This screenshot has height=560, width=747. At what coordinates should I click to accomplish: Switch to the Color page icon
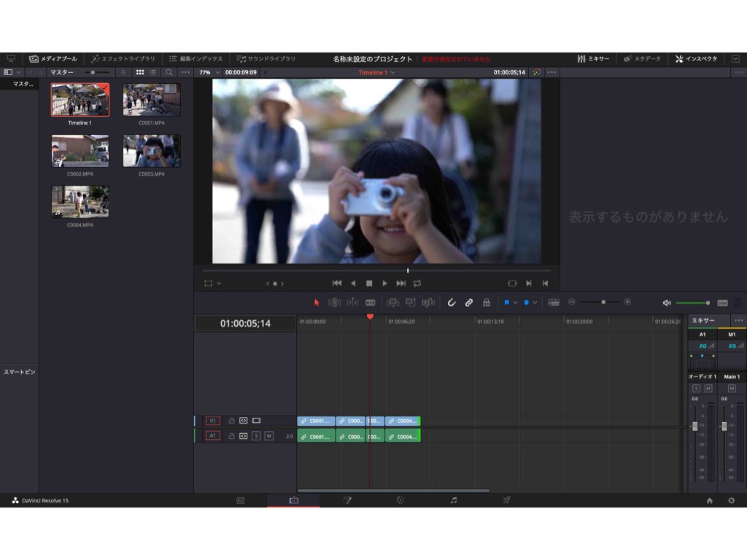pos(400,500)
